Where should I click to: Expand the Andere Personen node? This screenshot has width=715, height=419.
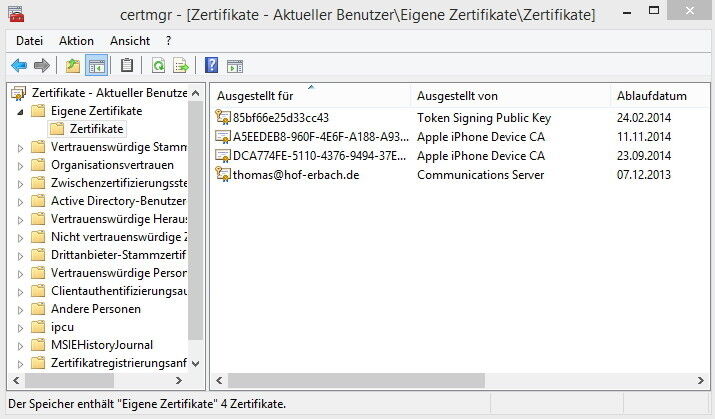coord(20,310)
